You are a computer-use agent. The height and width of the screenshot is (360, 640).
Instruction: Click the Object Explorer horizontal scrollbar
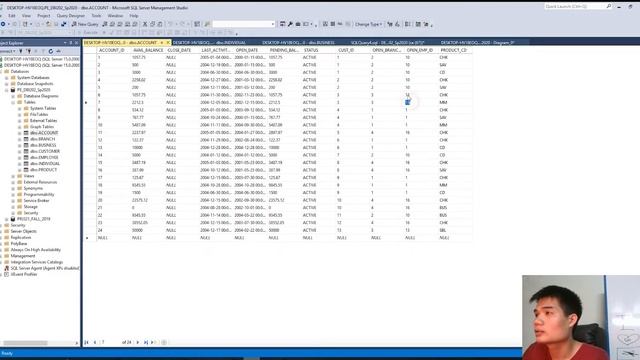pyautogui.click(x=40, y=343)
